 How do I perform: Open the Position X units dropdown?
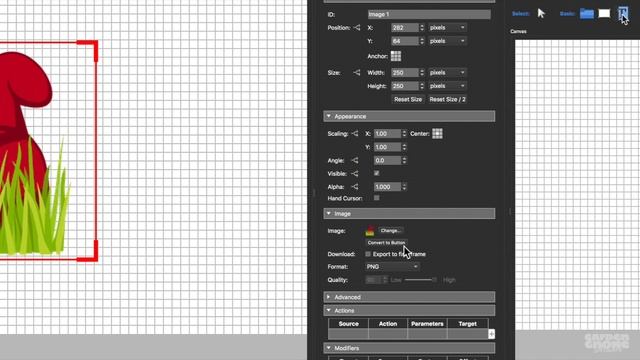click(x=447, y=28)
